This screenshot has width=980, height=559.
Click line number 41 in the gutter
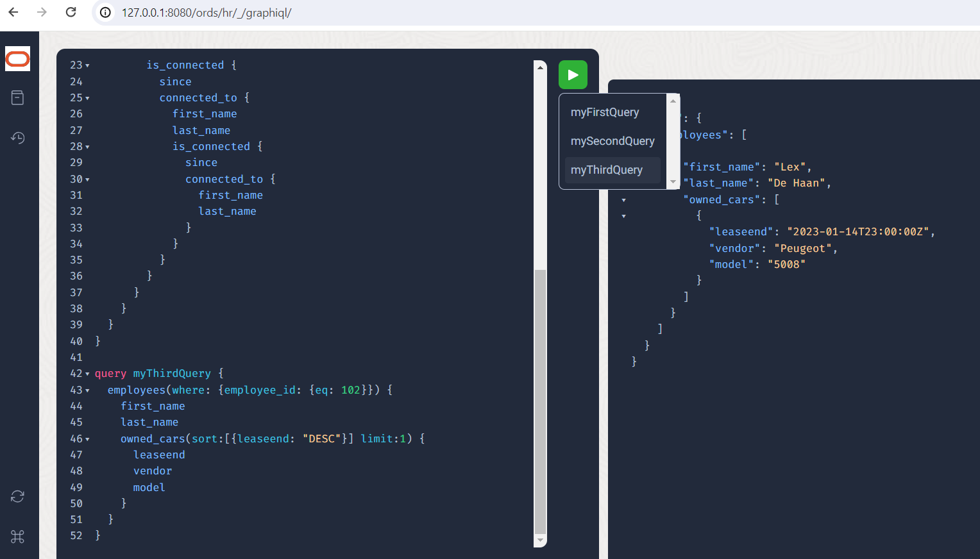(76, 357)
